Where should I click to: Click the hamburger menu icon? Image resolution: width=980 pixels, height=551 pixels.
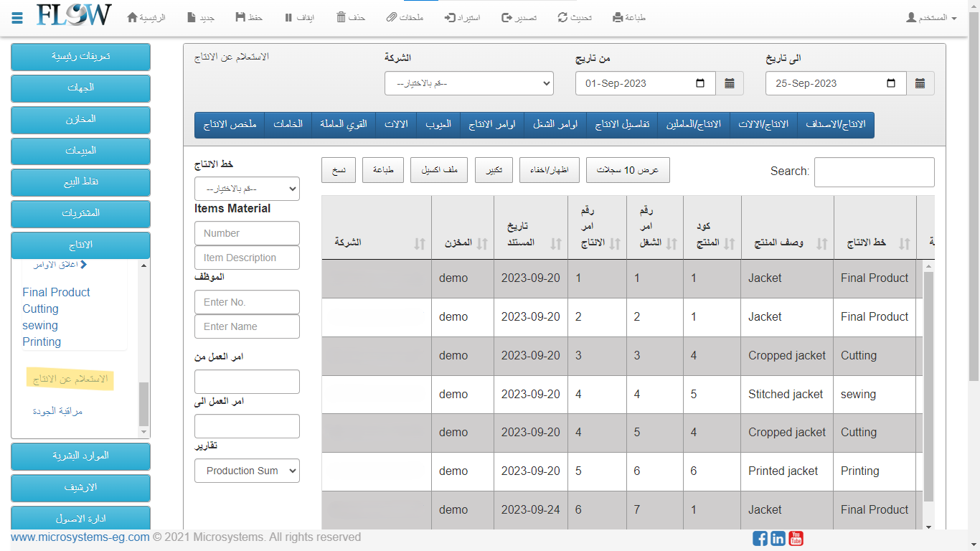tap(18, 17)
